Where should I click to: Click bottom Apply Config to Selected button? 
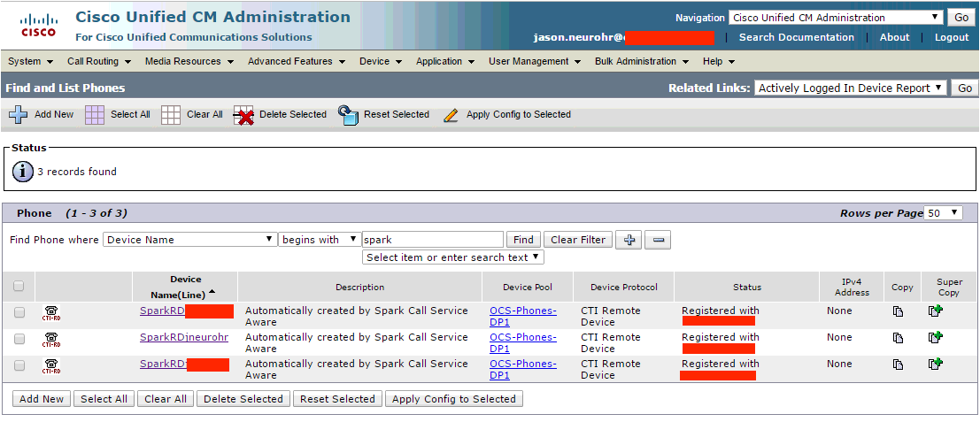point(454,399)
